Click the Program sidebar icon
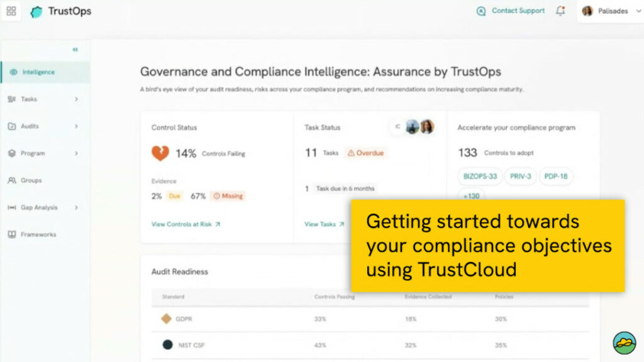 point(12,153)
